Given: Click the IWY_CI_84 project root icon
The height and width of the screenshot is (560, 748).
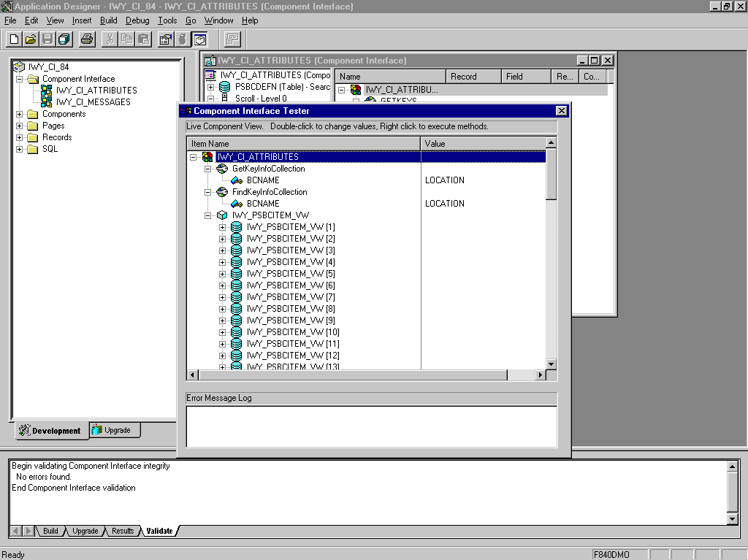Looking at the screenshot, I should 19,66.
